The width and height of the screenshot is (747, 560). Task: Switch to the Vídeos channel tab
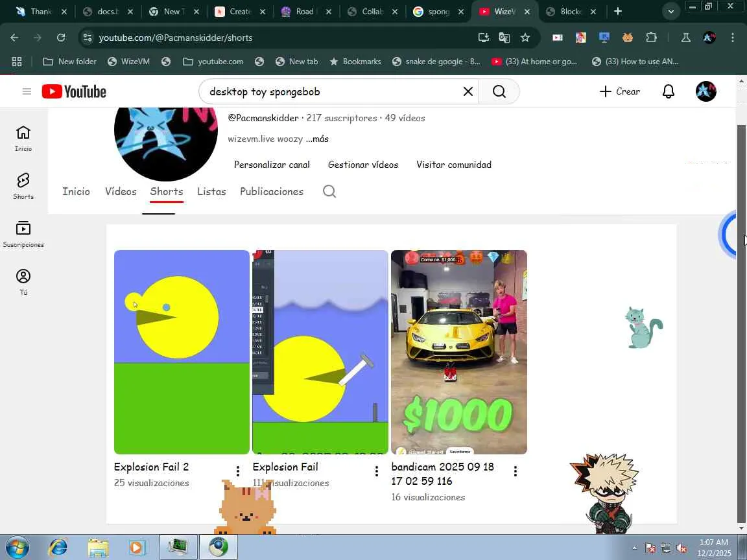pyautogui.click(x=121, y=191)
